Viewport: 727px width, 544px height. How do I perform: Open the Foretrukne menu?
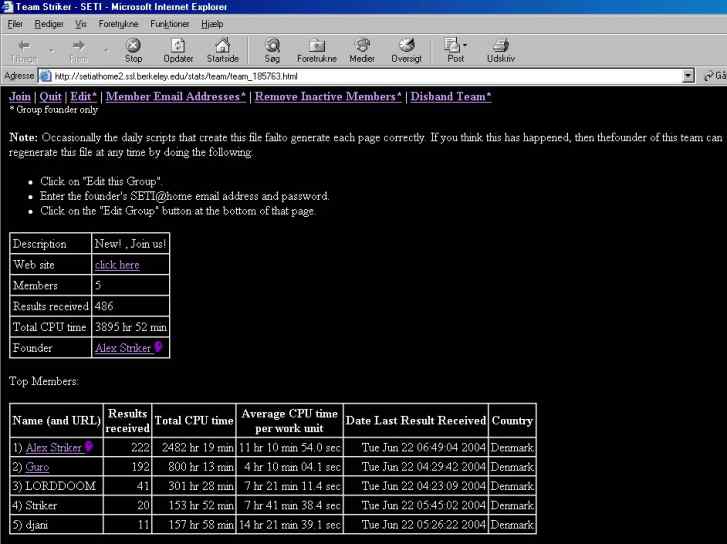(x=118, y=24)
